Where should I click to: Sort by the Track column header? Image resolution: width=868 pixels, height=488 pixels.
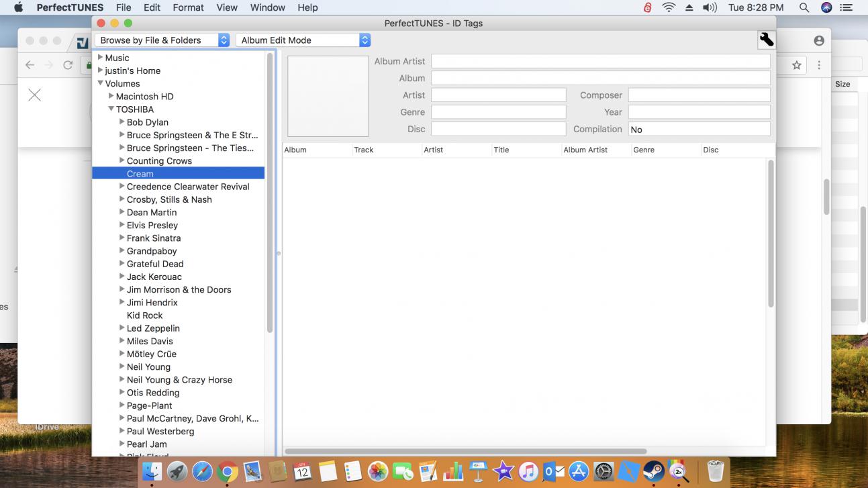click(386, 150)
